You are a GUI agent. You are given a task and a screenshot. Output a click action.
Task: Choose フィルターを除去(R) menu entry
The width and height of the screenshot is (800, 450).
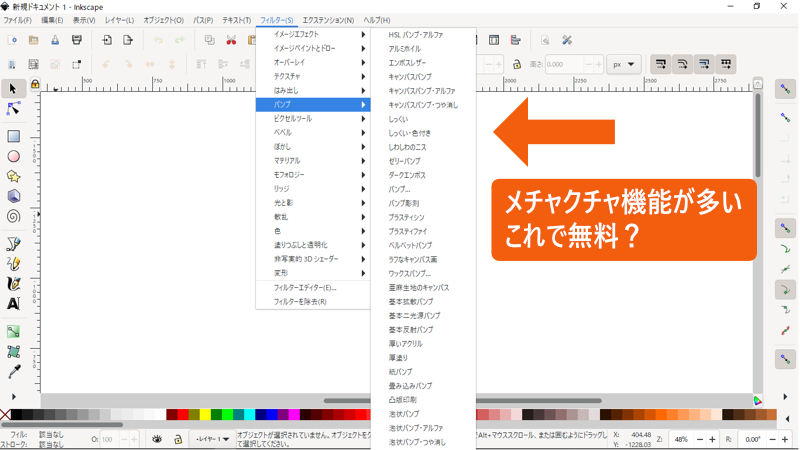tap(313, 302)
